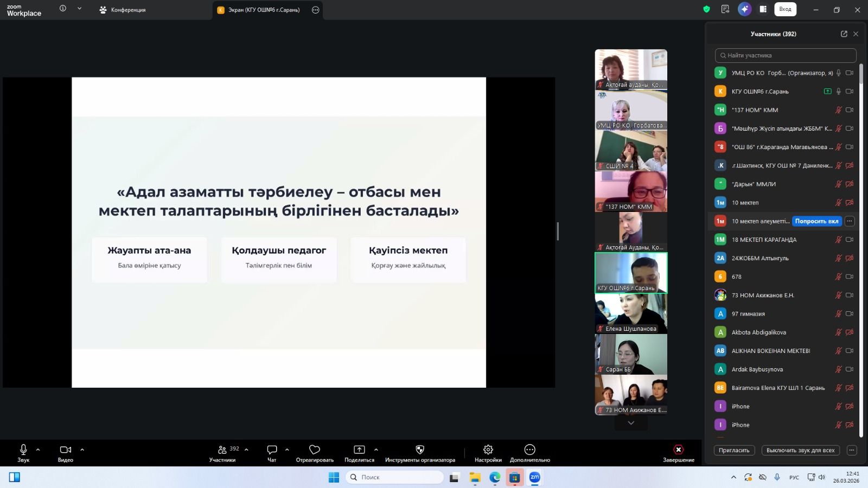Show more video thumbnails chevron
This screenshot has width=868, height=488.
[x=631, y=423]
